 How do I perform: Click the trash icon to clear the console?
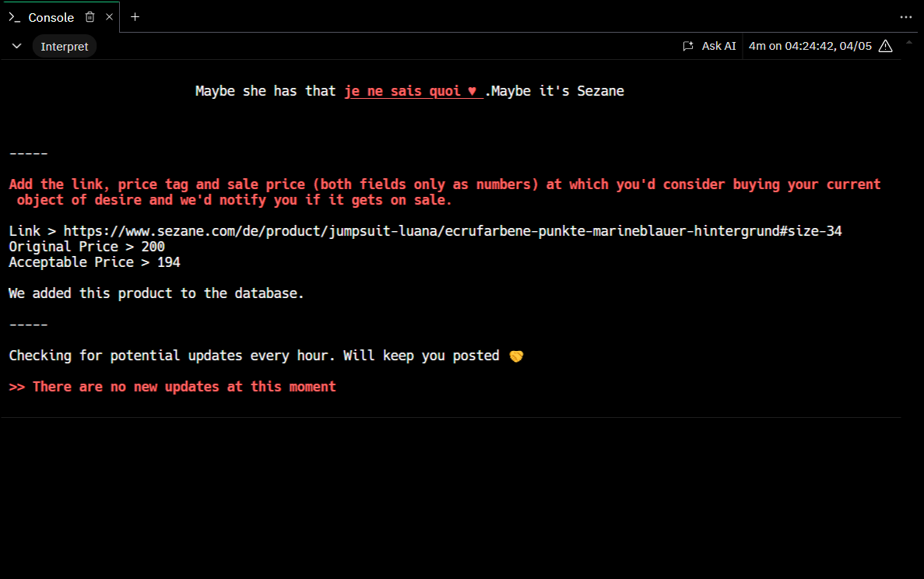pyautogui.click(x=90, y=17)
